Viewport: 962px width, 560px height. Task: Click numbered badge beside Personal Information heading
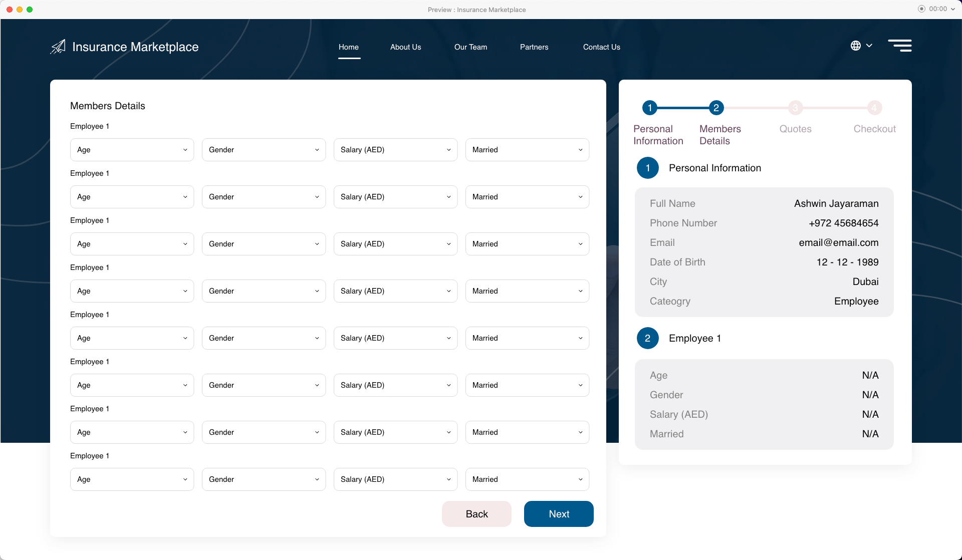point(647,168)
